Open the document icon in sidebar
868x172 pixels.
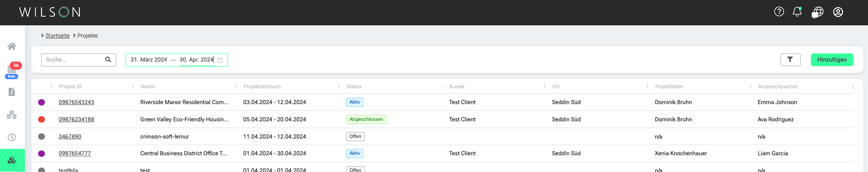point(12,92)
